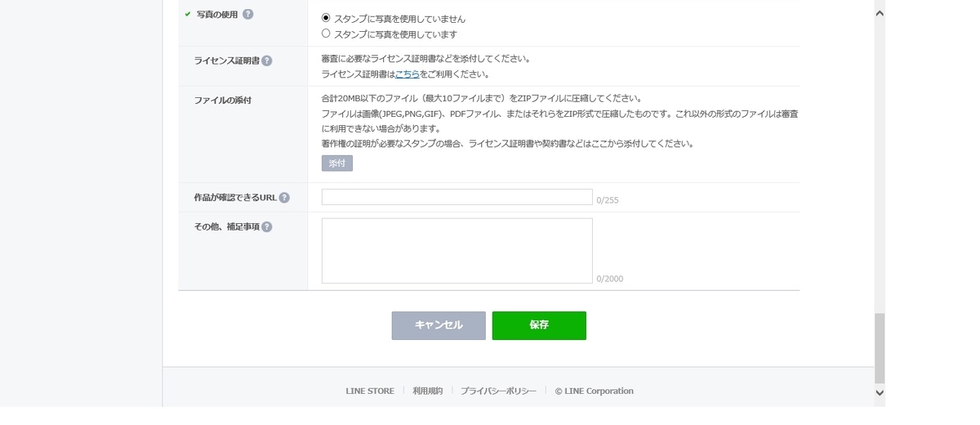The image size is (980, 425).
Task: Open the こちら license certificate link
Action: point(408,74)
